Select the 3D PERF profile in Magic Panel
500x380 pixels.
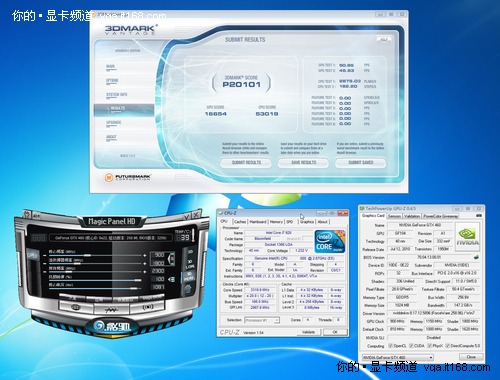(x=189, y=276)
